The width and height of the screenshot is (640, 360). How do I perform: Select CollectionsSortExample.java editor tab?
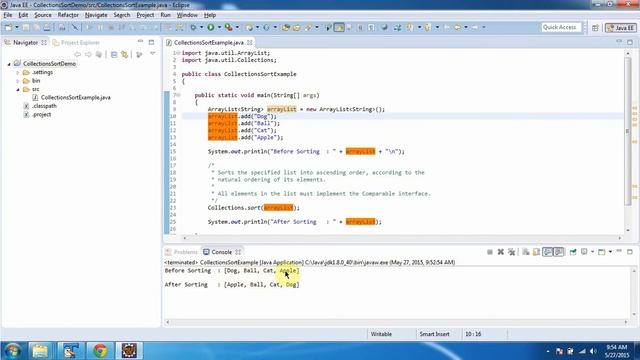209,42
